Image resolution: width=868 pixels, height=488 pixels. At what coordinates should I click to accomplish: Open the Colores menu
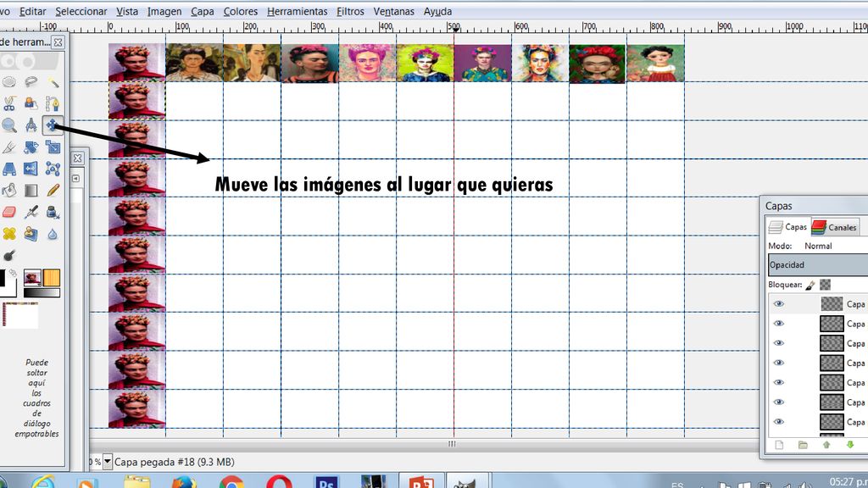point(240,11)
